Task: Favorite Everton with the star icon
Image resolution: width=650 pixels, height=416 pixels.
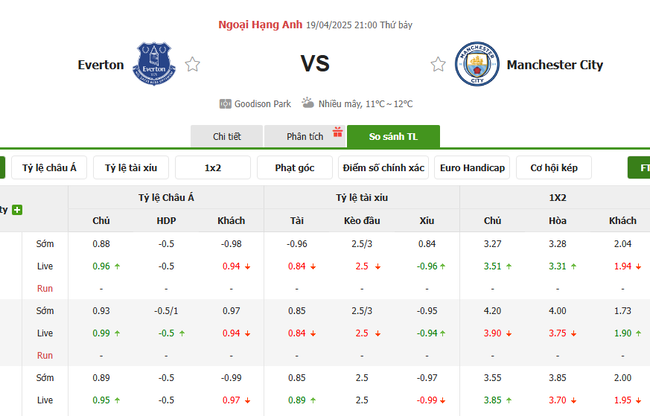Action: (x=192, y=65)
